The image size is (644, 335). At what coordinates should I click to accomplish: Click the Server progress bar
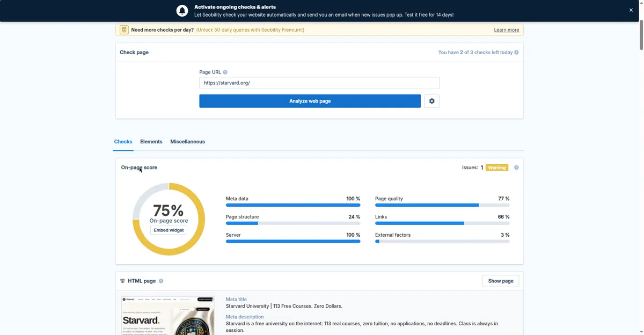coord(293,242)
